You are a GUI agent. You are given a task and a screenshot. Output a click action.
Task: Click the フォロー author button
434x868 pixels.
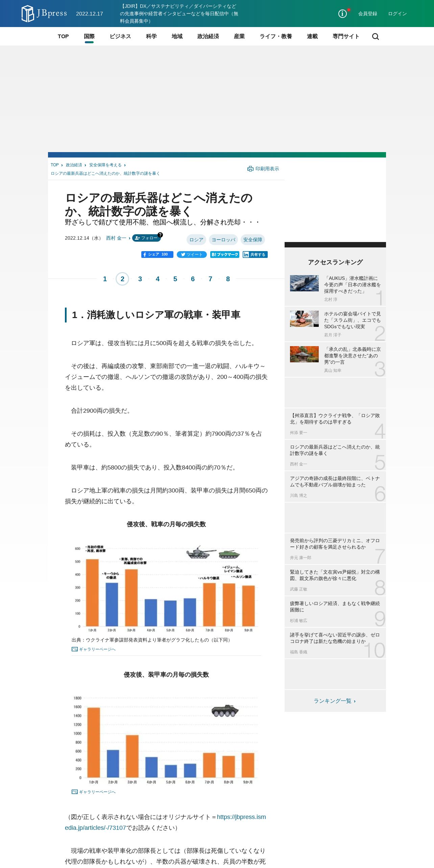(x=146, y=238)
